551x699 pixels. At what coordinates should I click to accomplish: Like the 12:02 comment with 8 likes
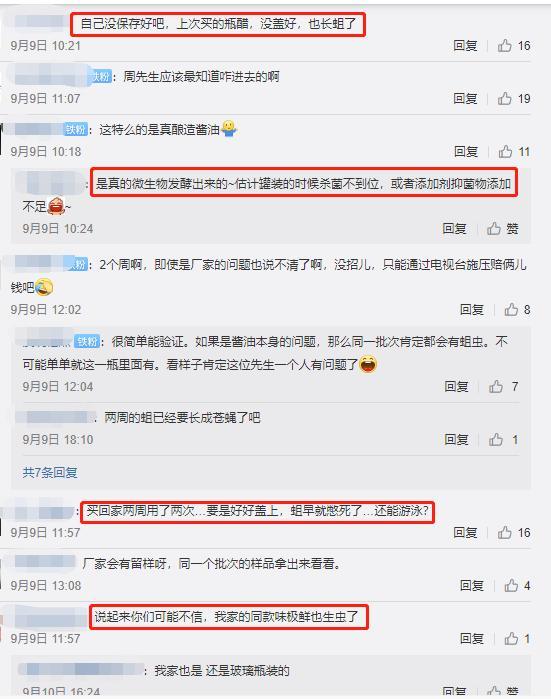(x=511, y=310)
